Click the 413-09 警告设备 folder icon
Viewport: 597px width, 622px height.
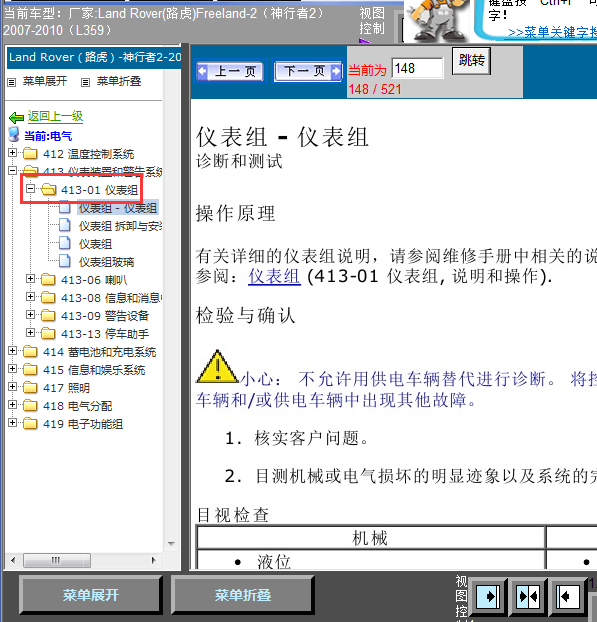tap(48, 315)
